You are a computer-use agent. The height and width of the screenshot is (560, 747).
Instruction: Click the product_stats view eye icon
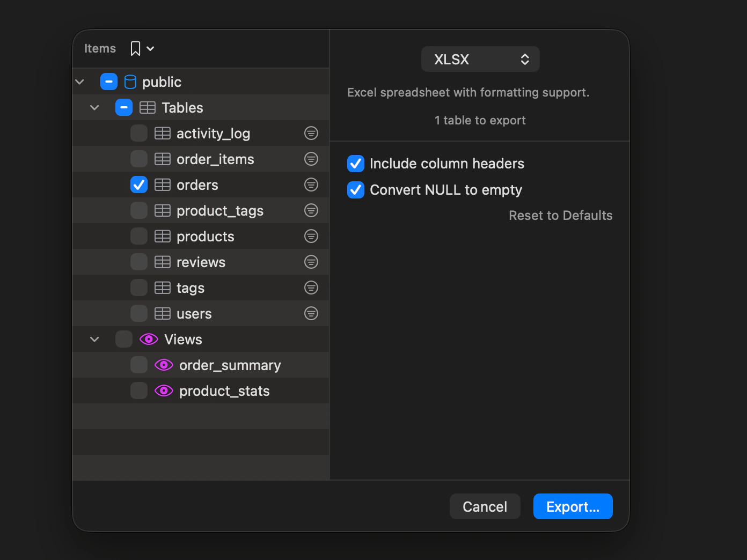coord(164,390)
